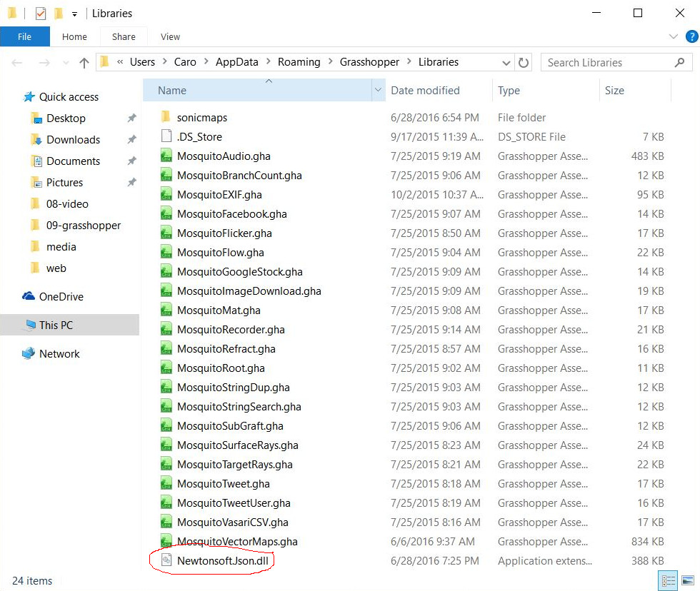Viewport: 700px width, 591px height.
Task: Open the 09-grasshopper folder in sidebar
Action: pyautogui.click(x=84, y=226)
